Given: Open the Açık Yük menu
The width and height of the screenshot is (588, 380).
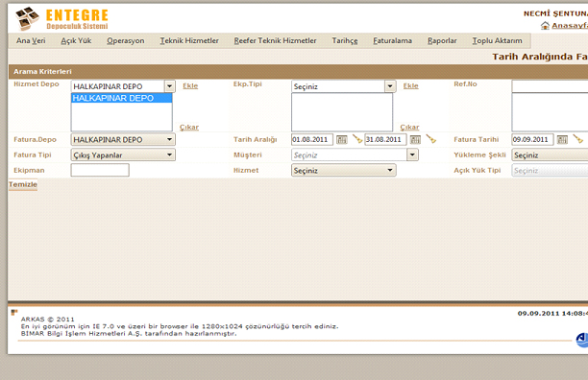Looking at the screenshot, I should click(x=76, y=41).
